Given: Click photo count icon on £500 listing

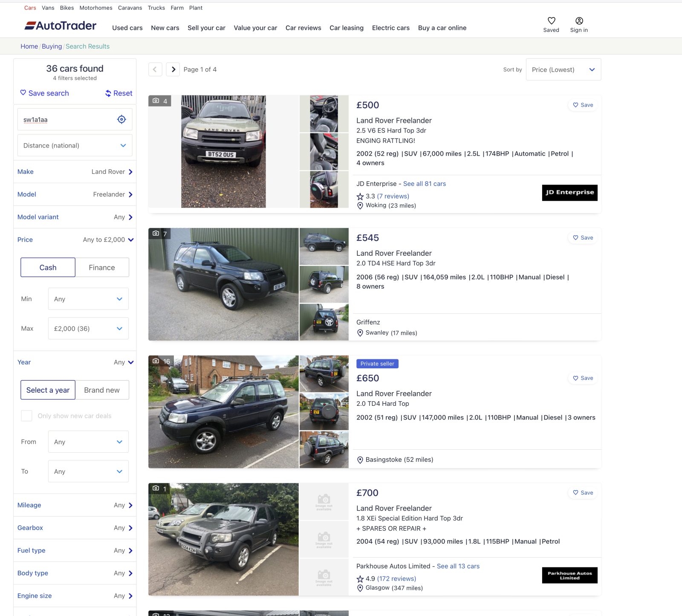Looking at the screenshot, I should point(156,101).
